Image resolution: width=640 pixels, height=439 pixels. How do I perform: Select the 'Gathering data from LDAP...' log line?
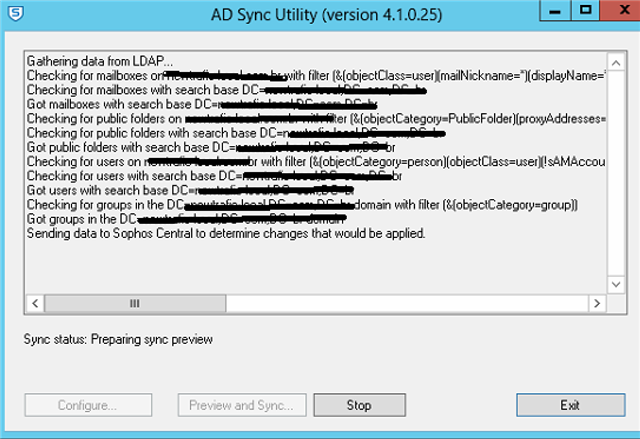click(100, 61)
